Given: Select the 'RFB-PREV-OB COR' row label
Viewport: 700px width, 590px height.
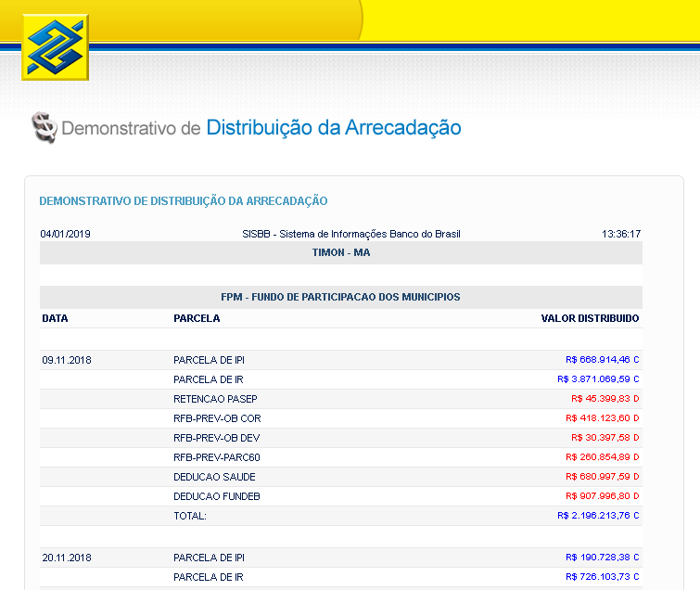Looking at the screenshot, I should point(217,418).
